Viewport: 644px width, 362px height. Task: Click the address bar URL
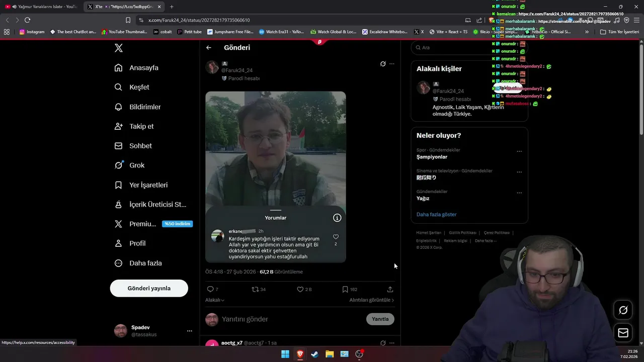[199, 20]
